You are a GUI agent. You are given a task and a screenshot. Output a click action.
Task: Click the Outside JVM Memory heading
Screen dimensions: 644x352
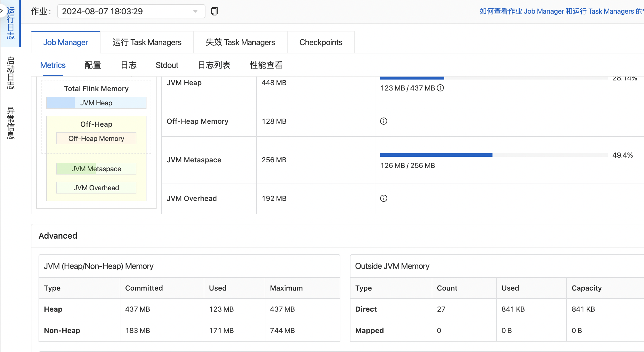(392, 266)
